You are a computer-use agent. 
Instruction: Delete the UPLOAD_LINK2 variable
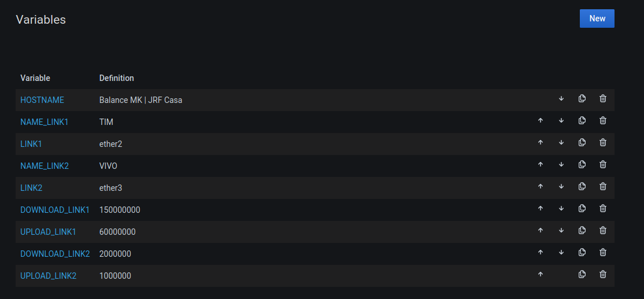[603, 275]
